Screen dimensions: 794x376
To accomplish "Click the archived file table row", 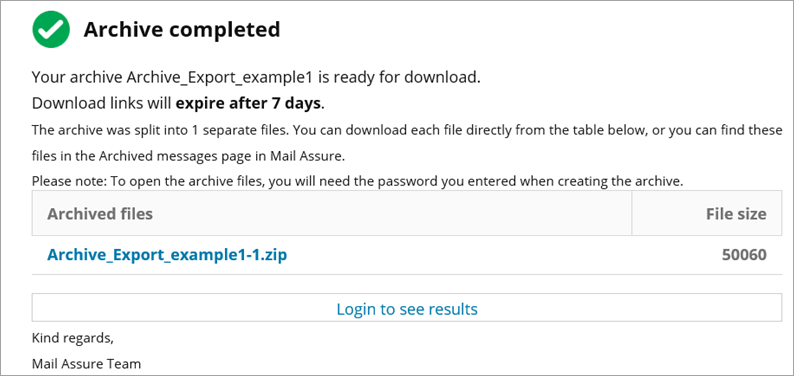I will 407,255.
